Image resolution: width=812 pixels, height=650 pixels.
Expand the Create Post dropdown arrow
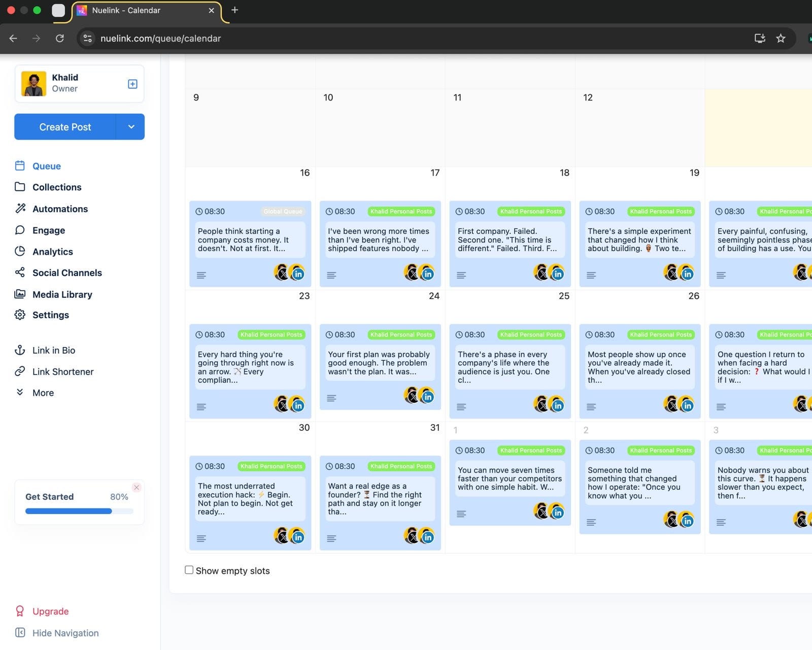click(x=131, y=127)
